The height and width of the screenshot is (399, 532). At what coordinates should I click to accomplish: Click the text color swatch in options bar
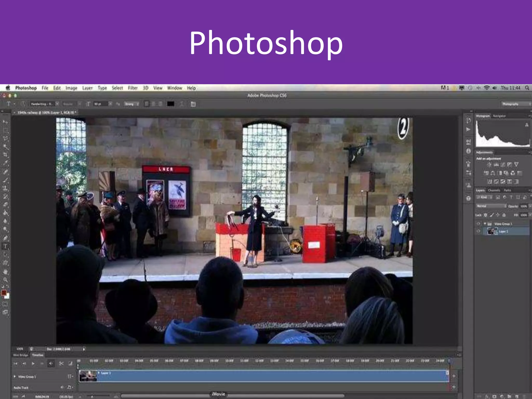[x=171, y=104]
